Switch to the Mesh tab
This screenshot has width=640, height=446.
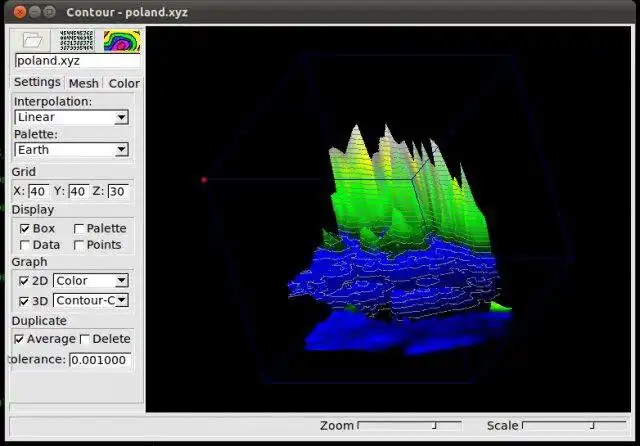(84, 83)
